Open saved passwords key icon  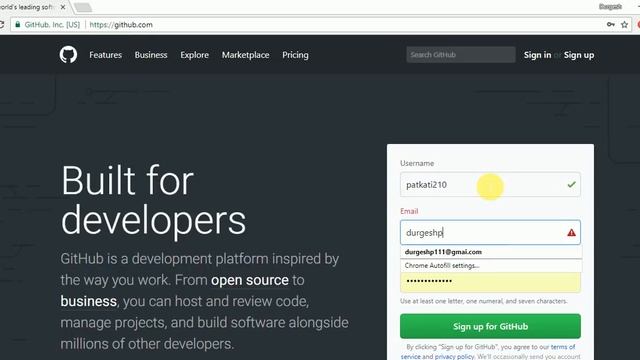[x=611, y=24]
